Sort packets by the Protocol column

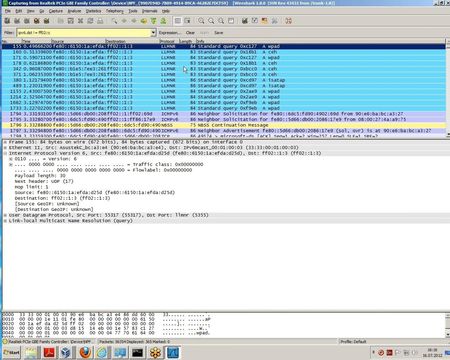click(169, 41)
